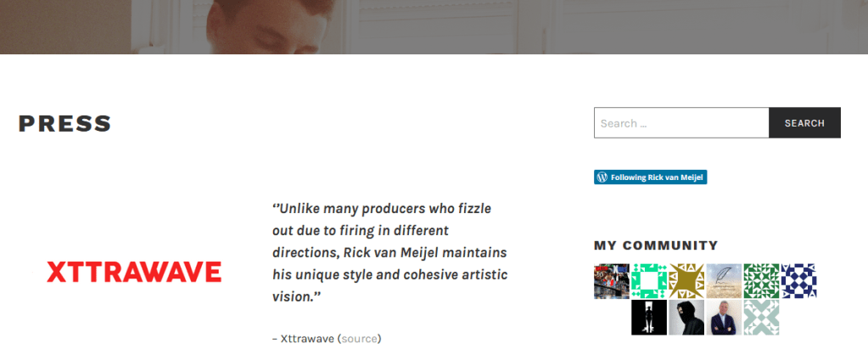The width and height of the screenshot is (868, 349).
Task: Click the red XTTRAWAVE logo
Action: (x=134, y=272)
